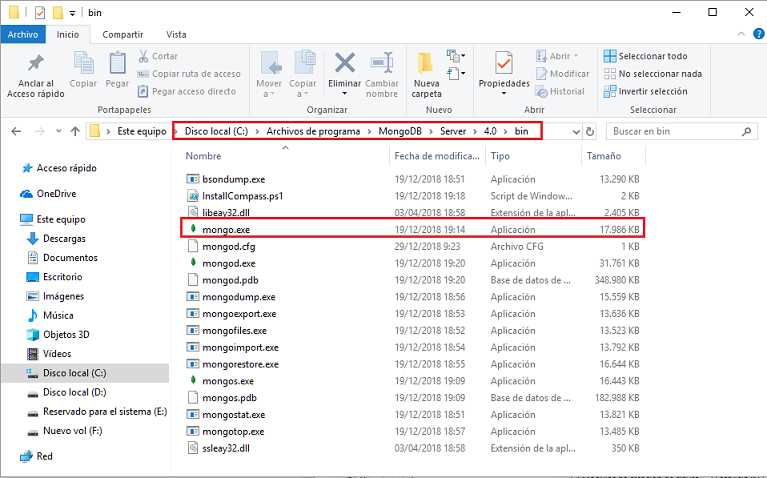This screenshot has width=767, height=478.
Task: Sort by Fecha de modificación column
Action: (437, 156)
